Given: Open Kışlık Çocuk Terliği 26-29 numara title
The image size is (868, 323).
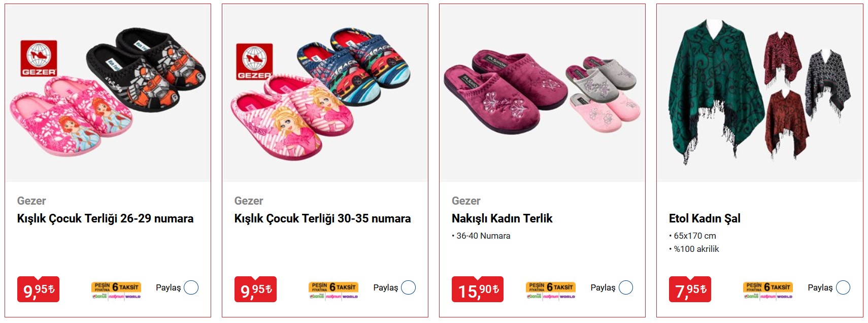Looking at the screenshot, I should click(x=105, y=218).
